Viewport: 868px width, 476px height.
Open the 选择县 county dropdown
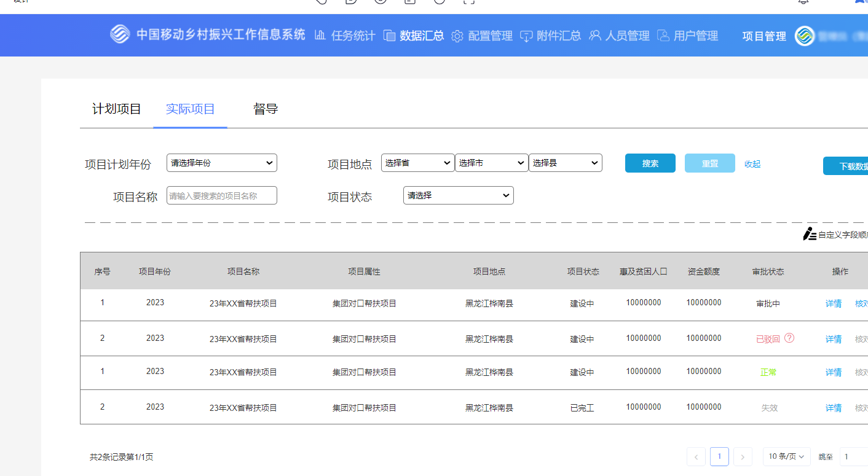[566, 163]
